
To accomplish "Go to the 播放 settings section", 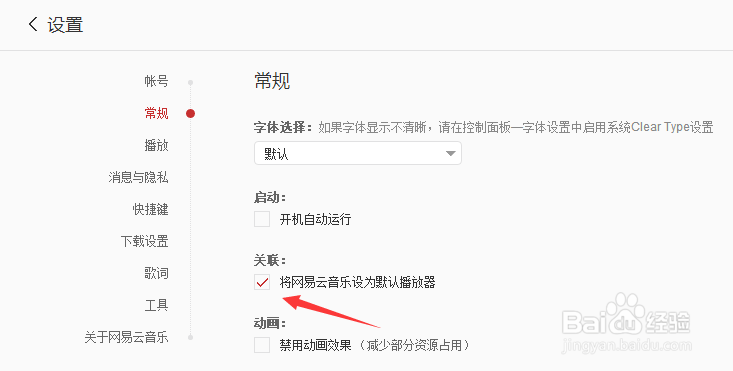I will pyautogui.click(x=156, y=145).
